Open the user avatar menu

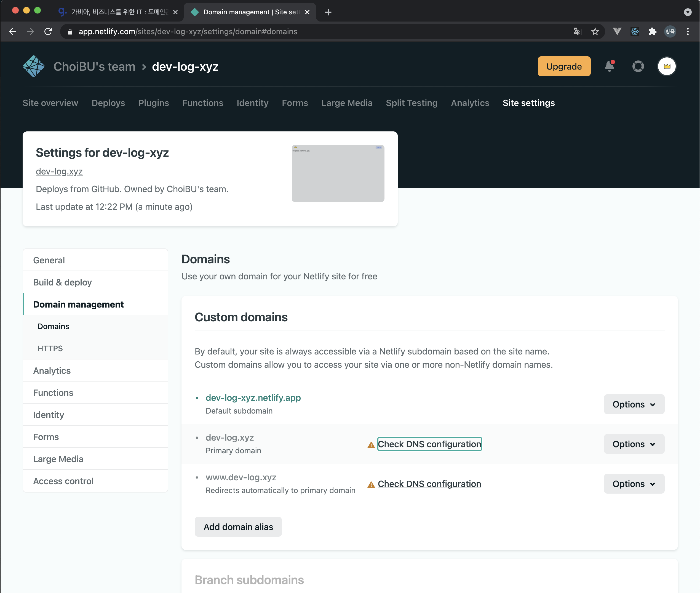coord(666,66)
